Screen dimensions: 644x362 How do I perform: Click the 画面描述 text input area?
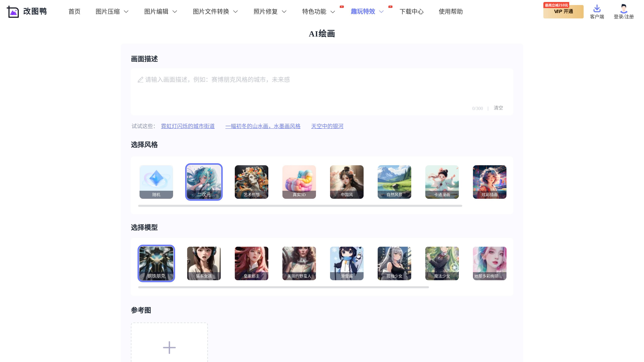pos(322,92)
